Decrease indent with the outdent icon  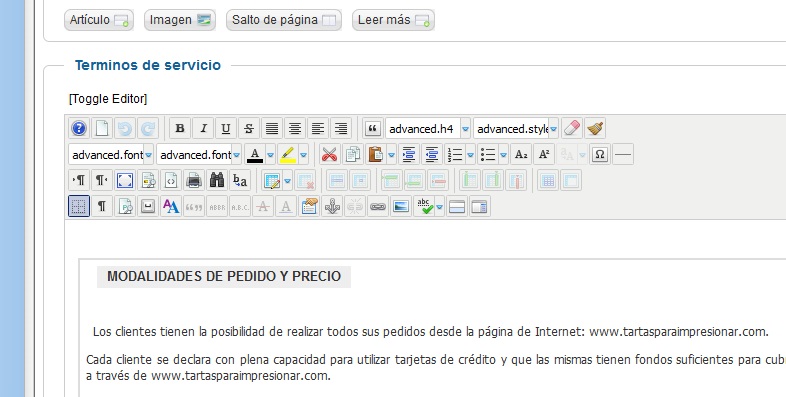pos(432,154)
